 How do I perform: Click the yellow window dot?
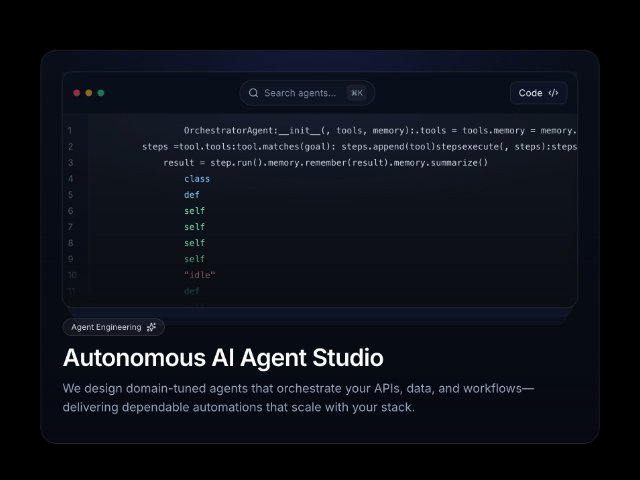click(x=89, y=93)
